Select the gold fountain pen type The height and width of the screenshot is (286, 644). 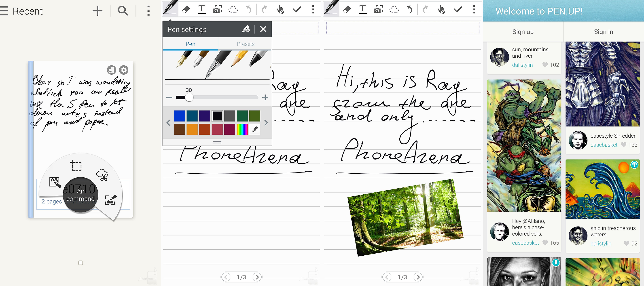pyautogui.click(x=184, y=59)
